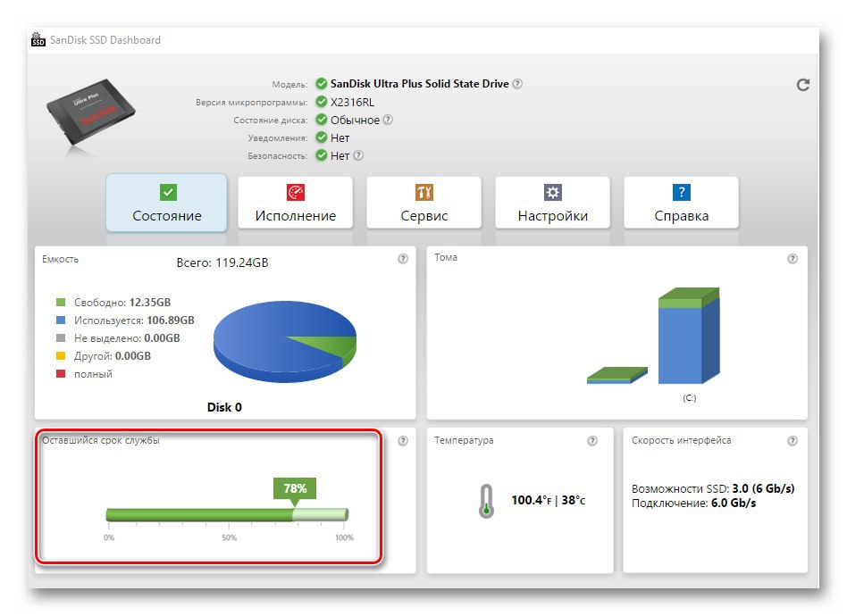Click the refresh icon at top right
The width and height of the screenshot is (847, 616).
[x=802, y=85]
